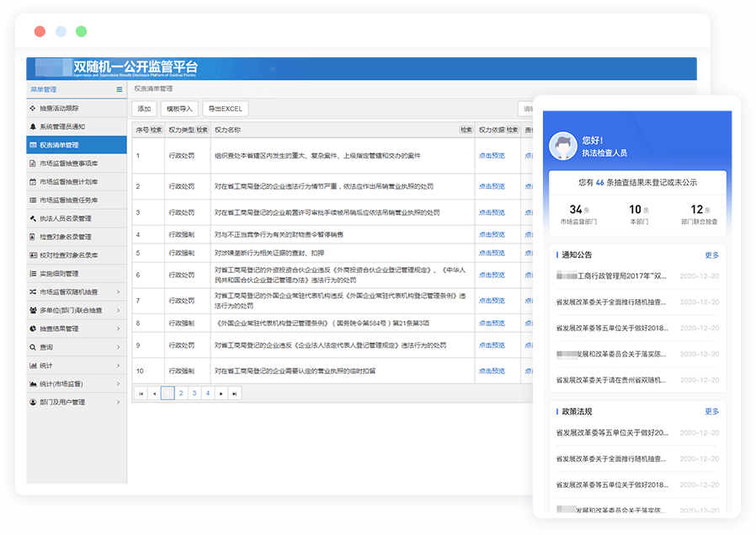Open 权责清单管理 in the sidebar
Image resolution: width=756 pixels, height=535 pixels.
[x=76, y=145]
